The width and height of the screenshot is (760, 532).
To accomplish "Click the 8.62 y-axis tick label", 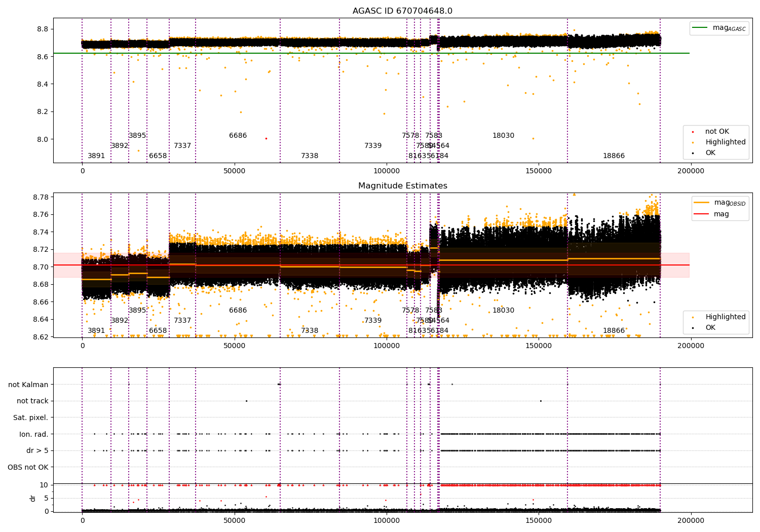I will pyautogui.click(x=41, y=337).
